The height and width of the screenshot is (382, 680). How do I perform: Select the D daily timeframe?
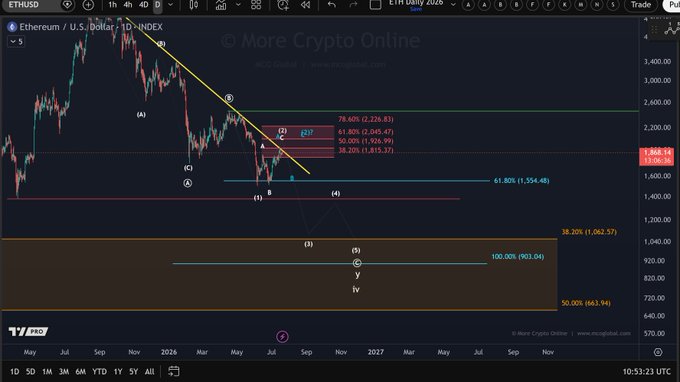[157, 5]
